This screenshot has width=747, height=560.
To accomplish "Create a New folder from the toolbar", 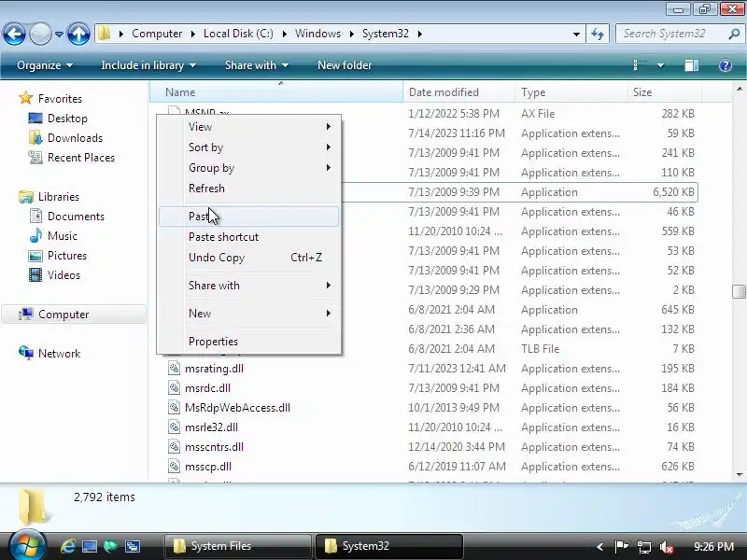I will tap(345, 65).
